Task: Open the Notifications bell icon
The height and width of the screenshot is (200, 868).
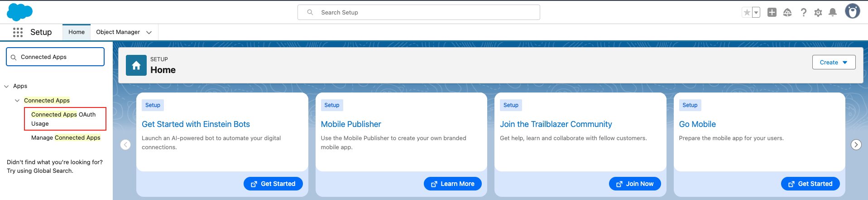Action: pyautogui.click(x=833, y=12)
